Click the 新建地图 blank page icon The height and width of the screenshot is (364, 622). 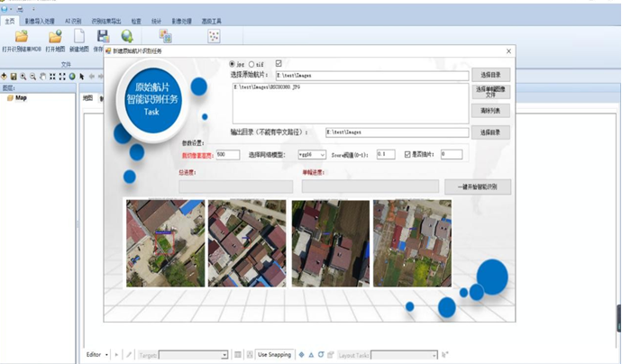(79, 36)
